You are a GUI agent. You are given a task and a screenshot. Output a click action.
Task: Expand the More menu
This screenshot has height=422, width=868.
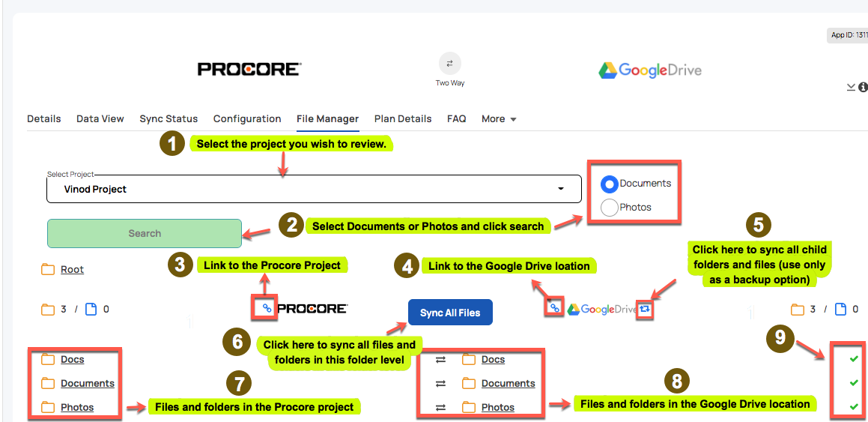tap(499, 118)
